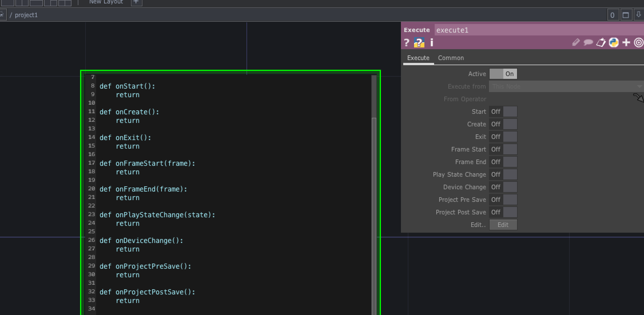Click the pencil icon to edit comment
644x315 pixels.
pyautogui.click(x=576, y=42)
